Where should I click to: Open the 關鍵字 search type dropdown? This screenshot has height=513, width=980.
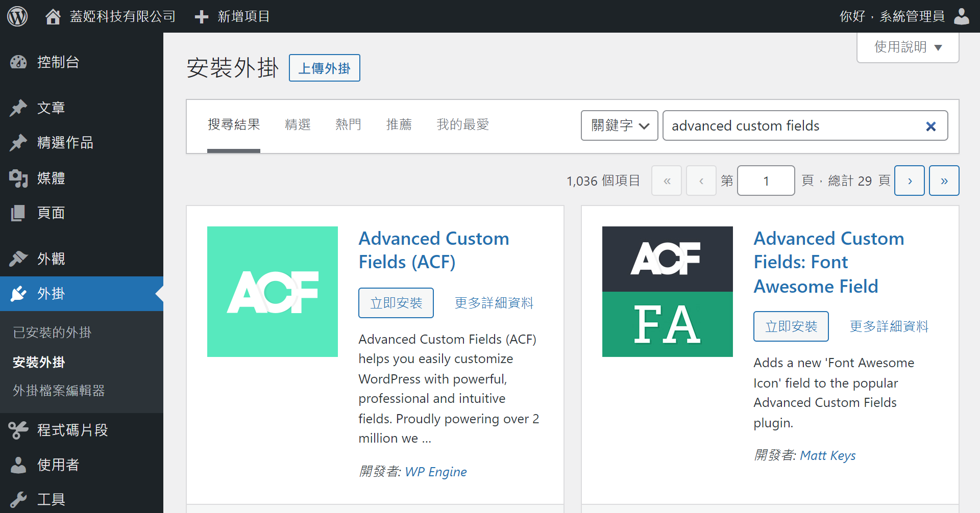pos(620,125)
